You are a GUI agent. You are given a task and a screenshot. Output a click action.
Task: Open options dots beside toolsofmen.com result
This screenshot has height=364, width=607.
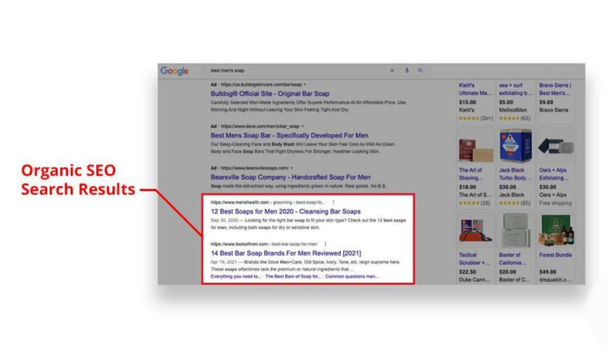[325, 244]
